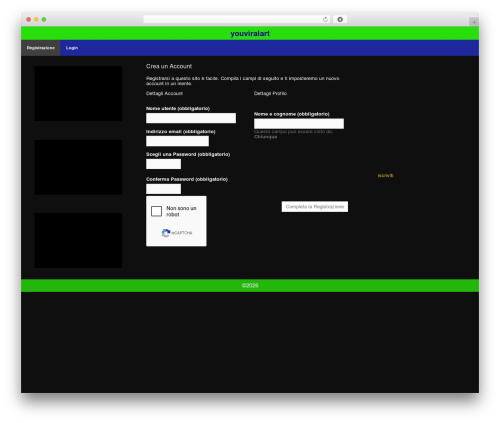This screenshot has width=500, height=423.
Task: Minimize the window with yellow button
Action: [x=36, y=19]
